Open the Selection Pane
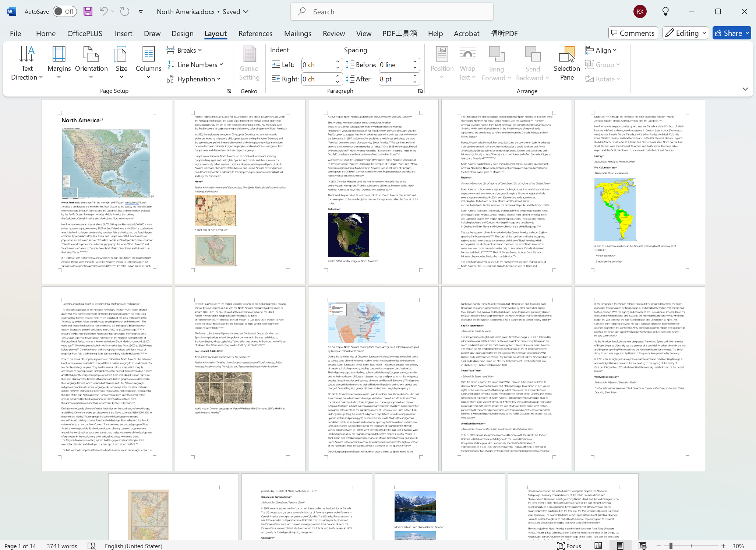Image resolution: width=756 pixels, height=550 pixels. tap(566, 63)
